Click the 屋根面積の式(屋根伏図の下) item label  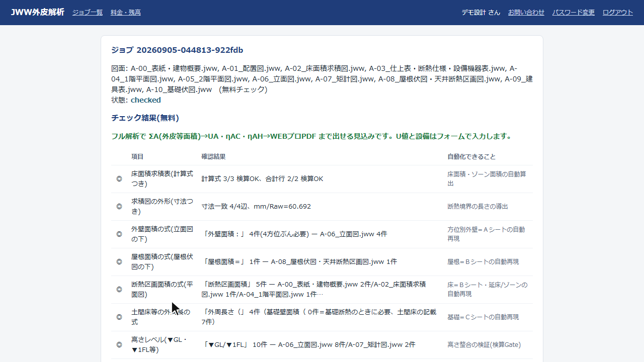162,262
